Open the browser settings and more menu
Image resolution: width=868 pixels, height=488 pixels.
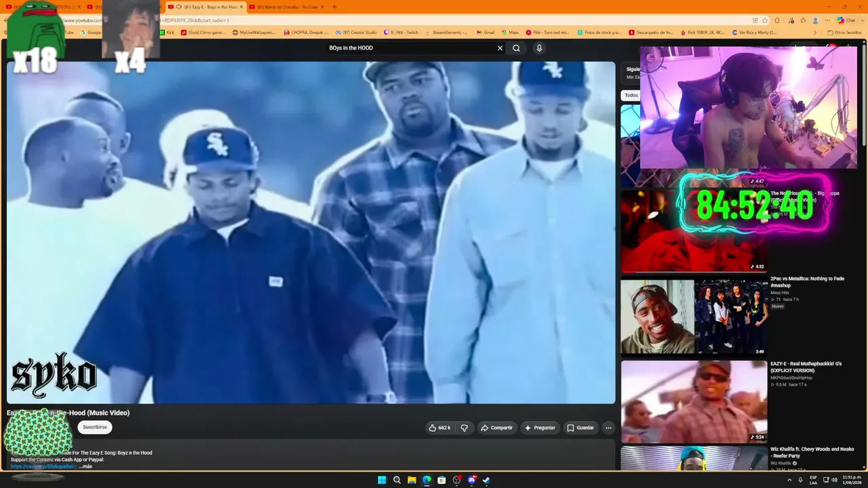(827, 20)
